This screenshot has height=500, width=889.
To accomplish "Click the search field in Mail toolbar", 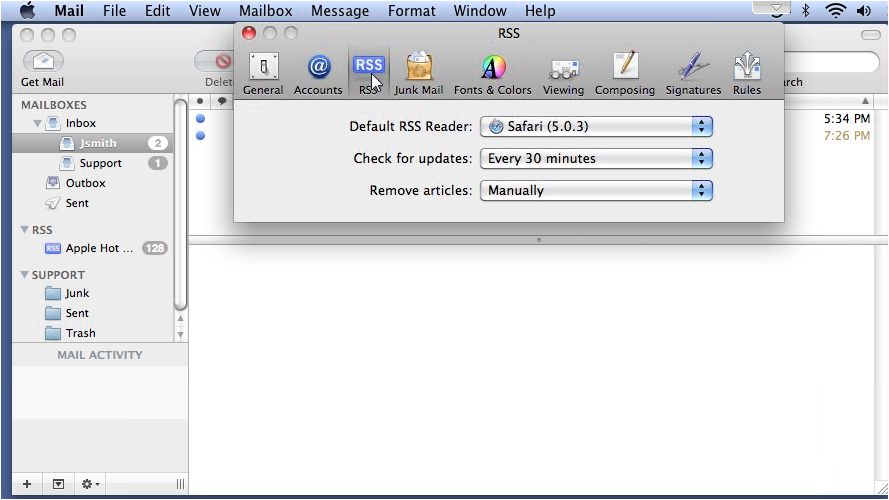I will 832,62.
